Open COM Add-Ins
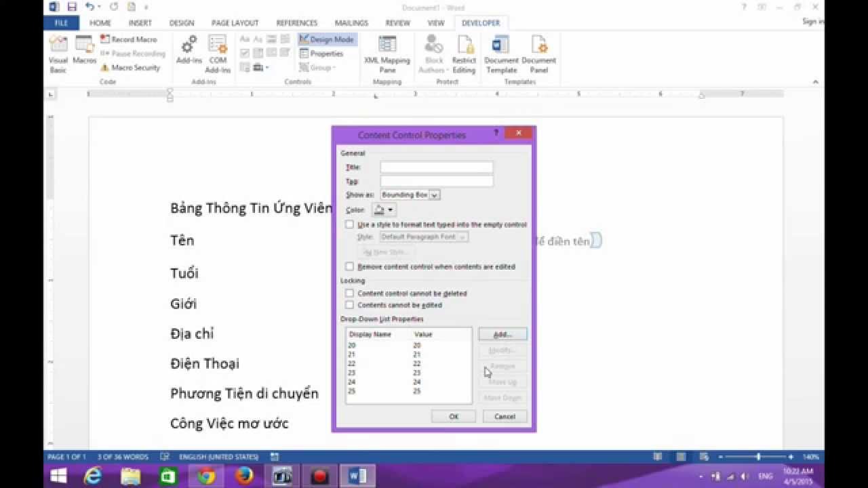868x488 pixels. coord(218,54)
